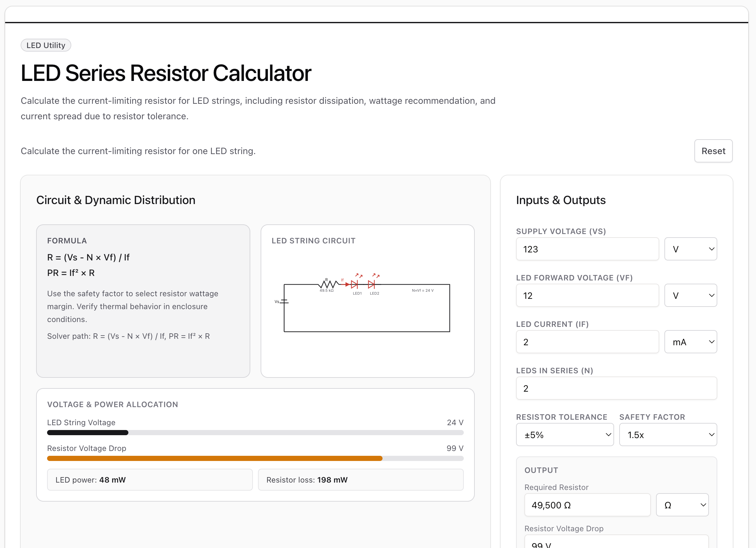This screenshot has width=756, height=548.
Task: Click the Required Resistor output field
Action: (x=587, y=505)
